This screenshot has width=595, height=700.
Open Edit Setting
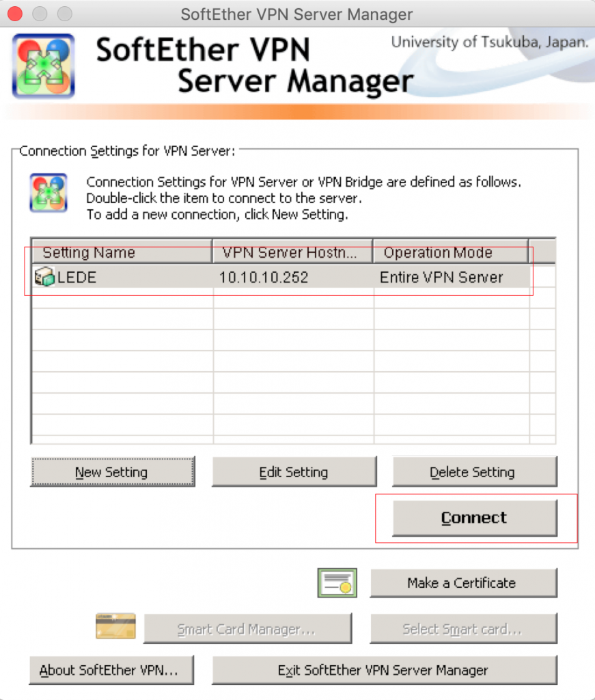[x=294, y=472]
